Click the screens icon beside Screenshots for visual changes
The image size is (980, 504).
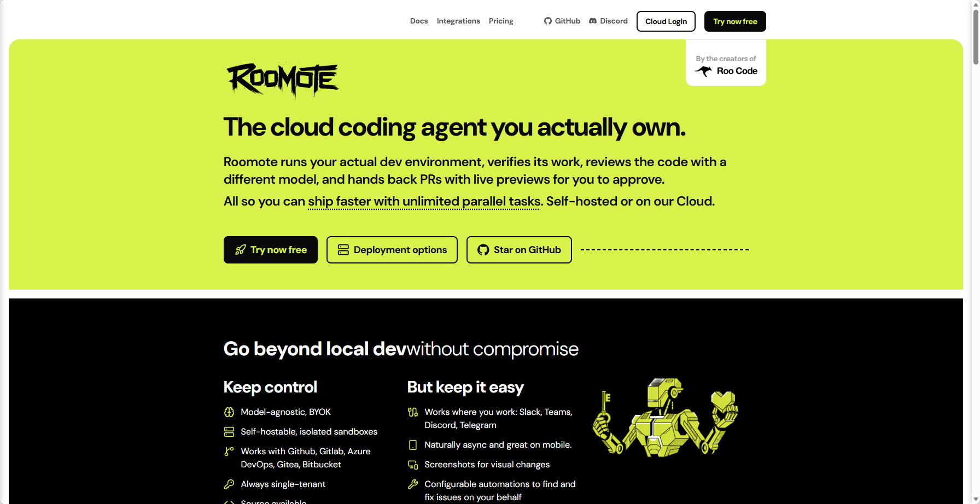tap(413, 465)
